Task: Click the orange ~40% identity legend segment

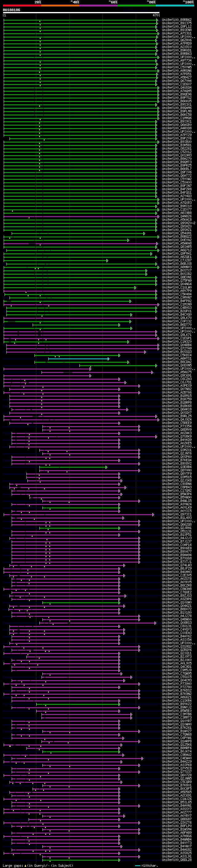Action: point(60,6)
